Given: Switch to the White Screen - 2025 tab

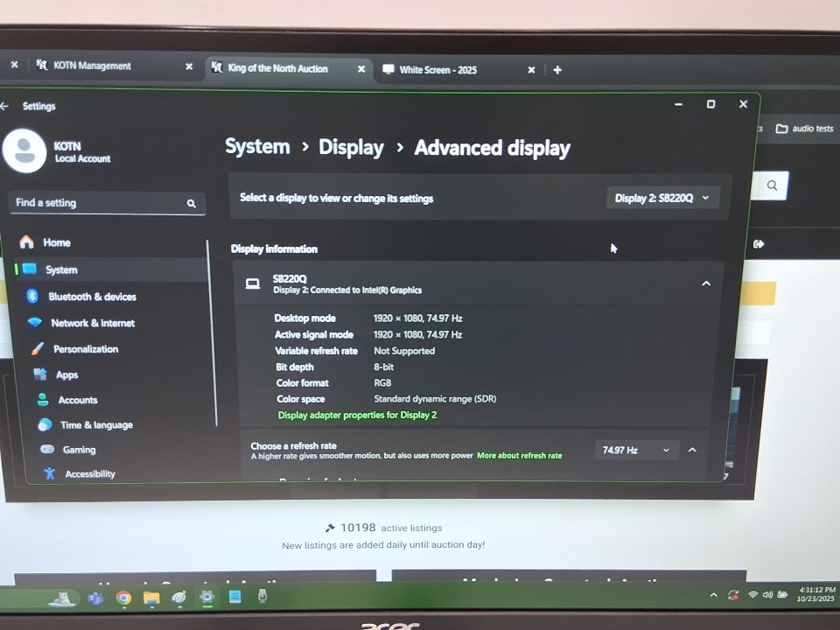Looking at the screenshot, I should point(437,70).
